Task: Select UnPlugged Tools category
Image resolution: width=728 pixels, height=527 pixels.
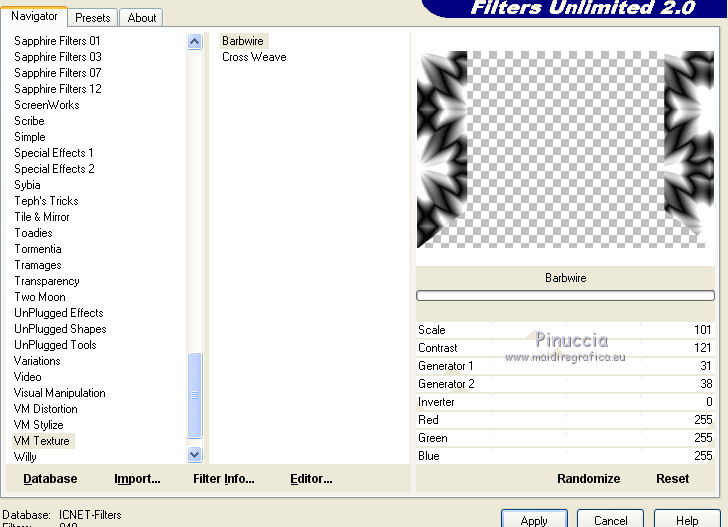Action: click(55, 345)
